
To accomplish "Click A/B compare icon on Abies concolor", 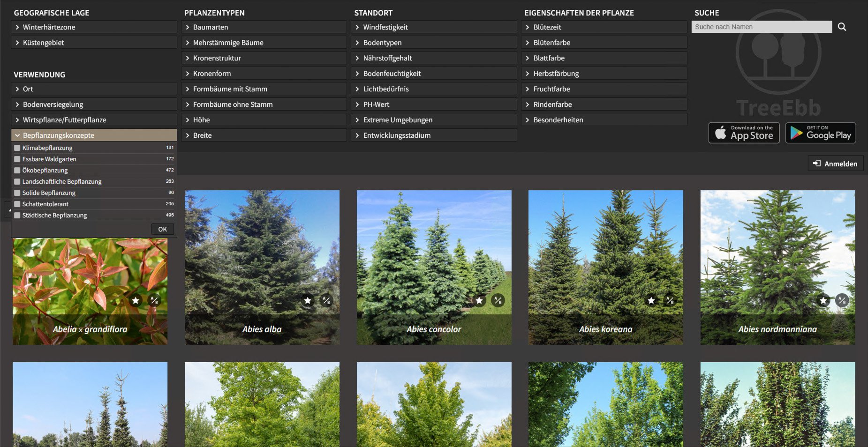I will [x=498, y=300].
